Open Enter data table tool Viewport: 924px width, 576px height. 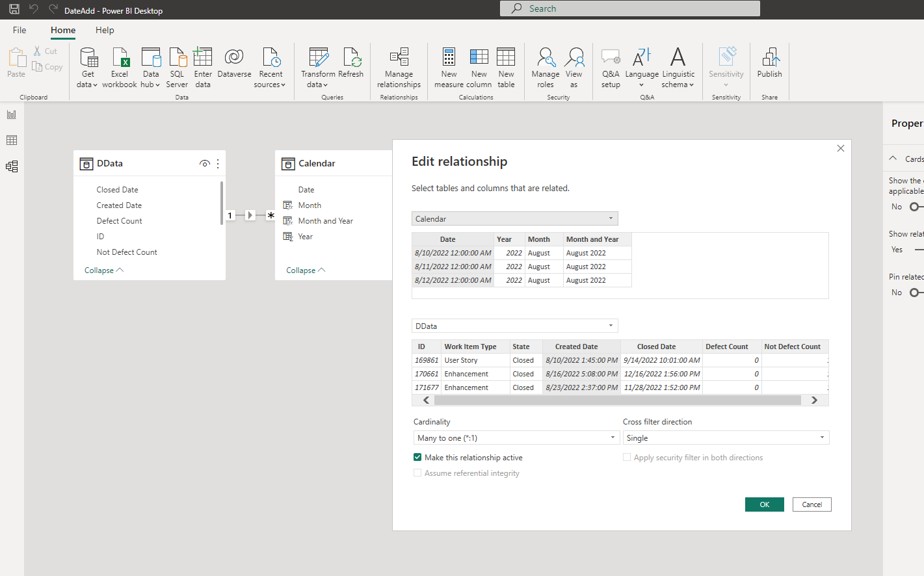[203, 68]
